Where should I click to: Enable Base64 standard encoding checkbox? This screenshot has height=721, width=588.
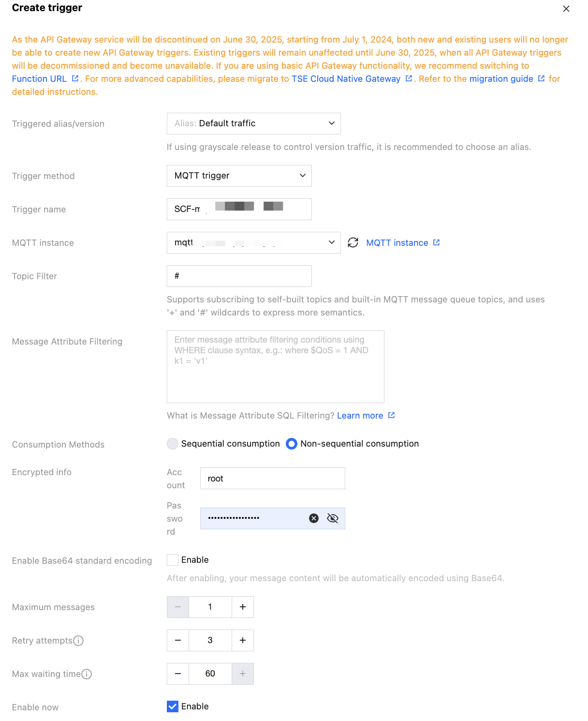[x=173, y=560]
